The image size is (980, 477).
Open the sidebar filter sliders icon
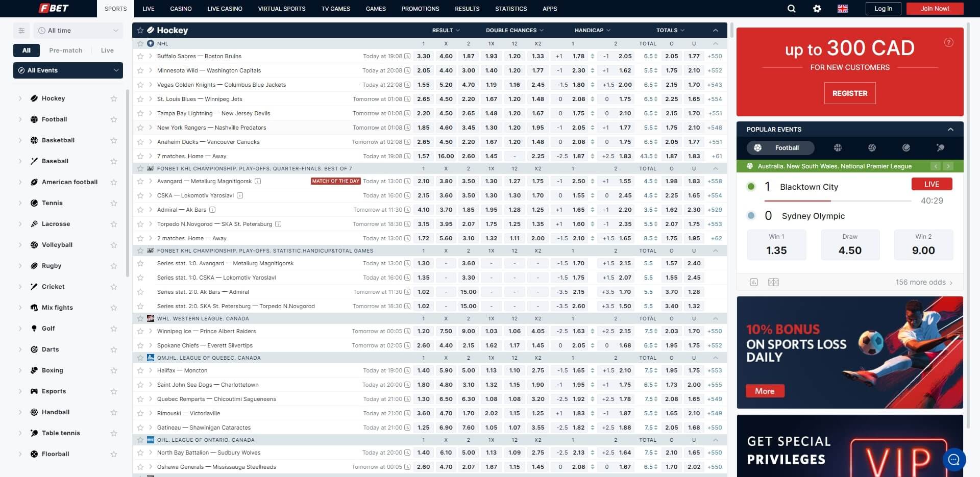click(21, 31)
